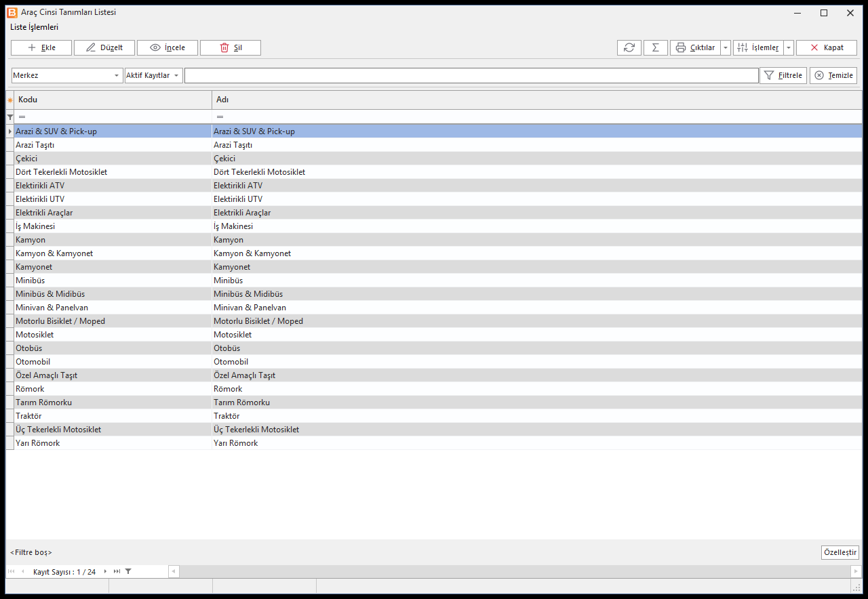Image resolution: width=868 pixels, height=599 pixels.
Task: Click İncele eye icon button
Action: [167, 47]
